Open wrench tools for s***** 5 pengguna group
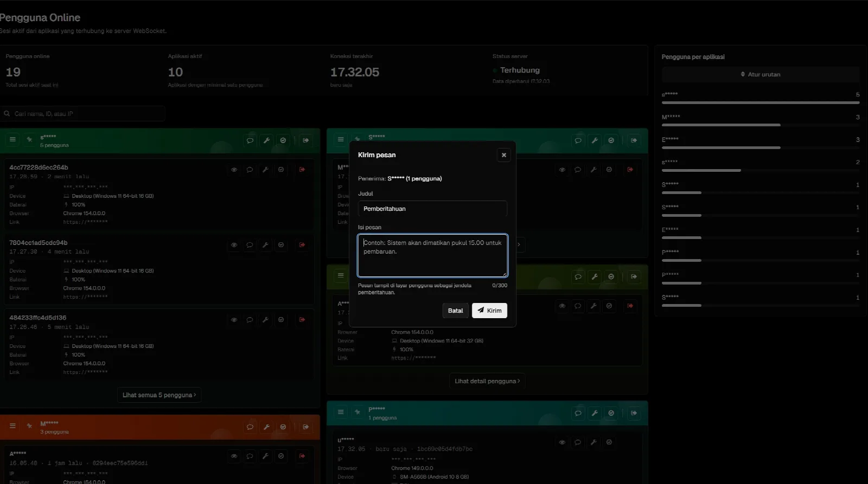 pyautogui.click(x=266, y=140)
